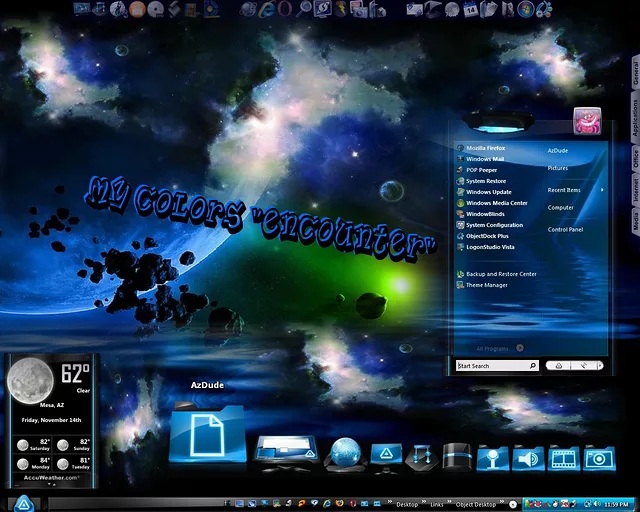Click the speaker volume dock icon
The width and height of the screenshot is (640, 512).
(528, 458)
